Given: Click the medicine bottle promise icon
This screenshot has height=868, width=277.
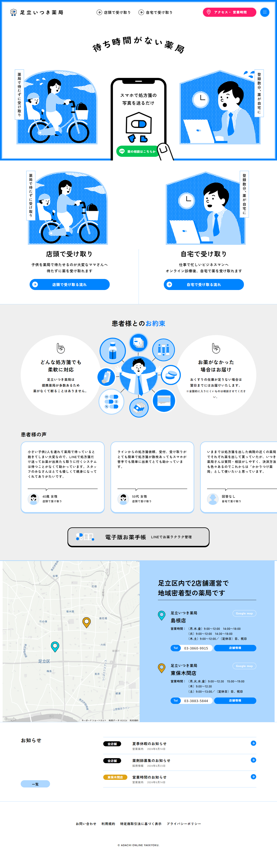Looking at the screenshot, I should click(112, 351).
